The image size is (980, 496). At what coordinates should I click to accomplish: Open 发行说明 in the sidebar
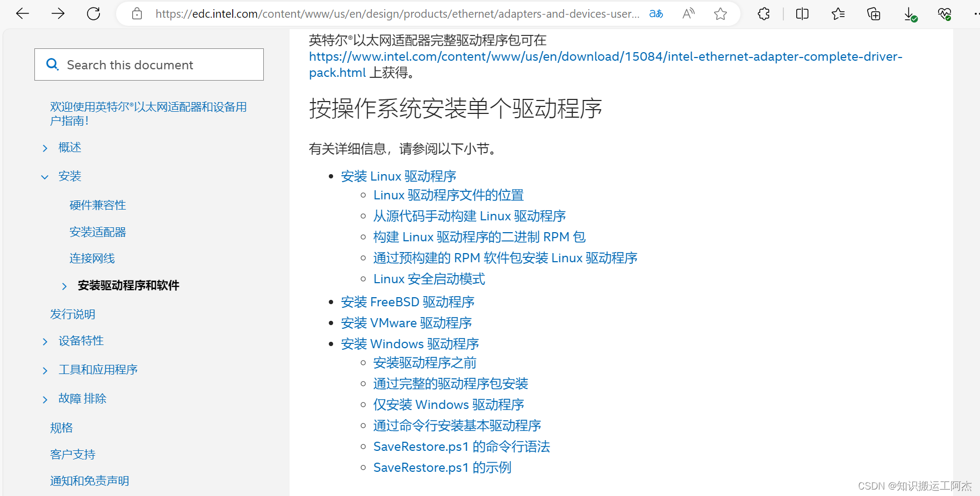pos(73,314)
